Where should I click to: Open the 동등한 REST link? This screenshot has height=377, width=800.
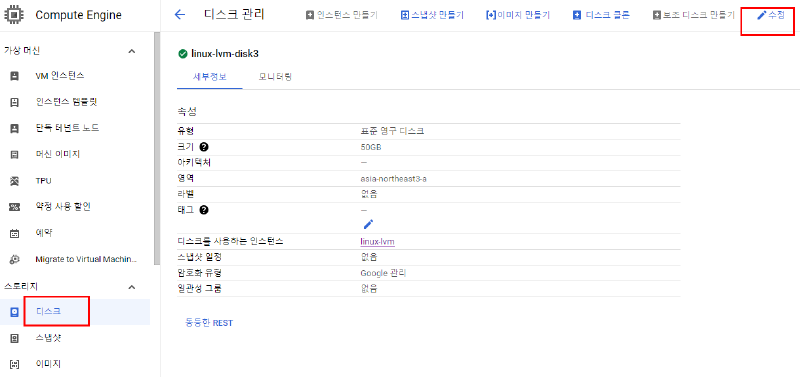pos(209,323)
